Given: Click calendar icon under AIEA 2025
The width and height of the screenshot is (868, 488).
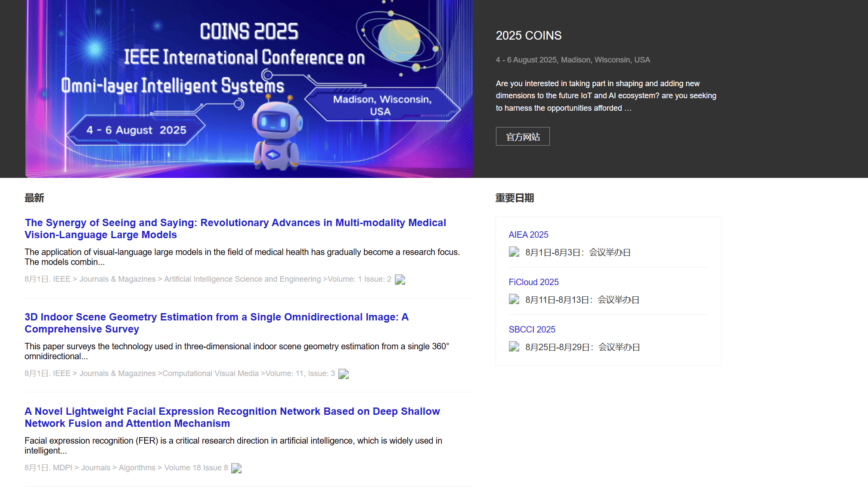Looking at the screenshot, I should [x=514, y=252].
